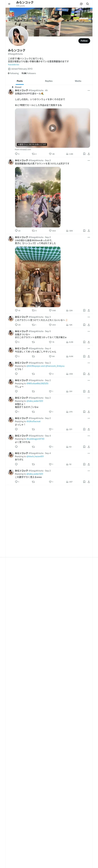Share the post with 548 likes

89,310
